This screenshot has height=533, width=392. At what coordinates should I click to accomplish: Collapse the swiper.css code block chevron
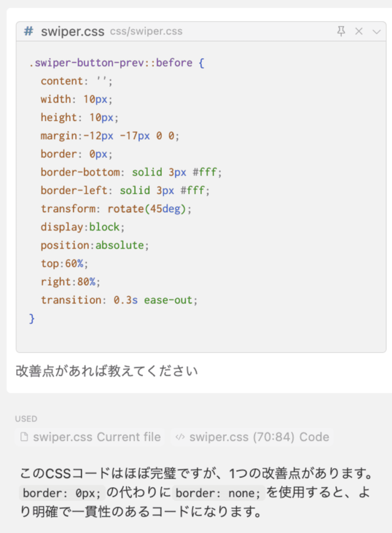tap(376, 32)
